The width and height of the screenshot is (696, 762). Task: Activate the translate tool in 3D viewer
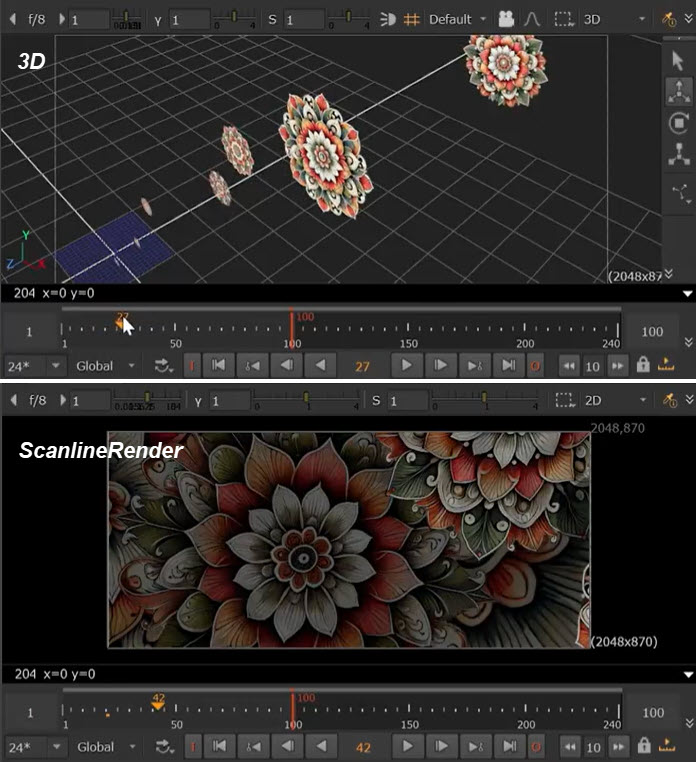click(x=678, y=90)
